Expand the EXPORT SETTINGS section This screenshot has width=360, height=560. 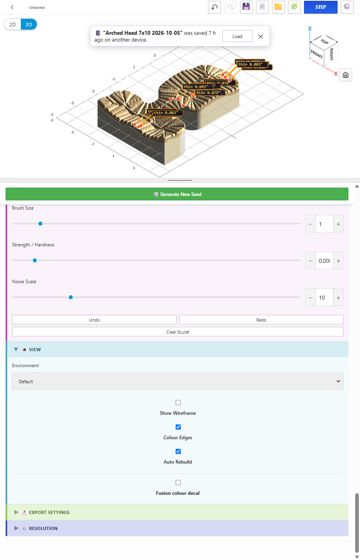(177, 512)
